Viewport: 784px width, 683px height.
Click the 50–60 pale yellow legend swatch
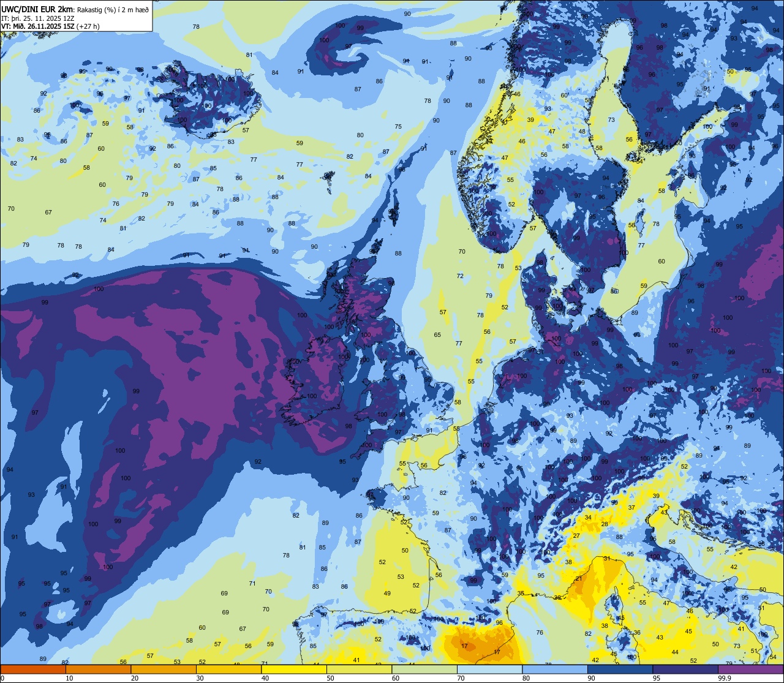[359, 669]
